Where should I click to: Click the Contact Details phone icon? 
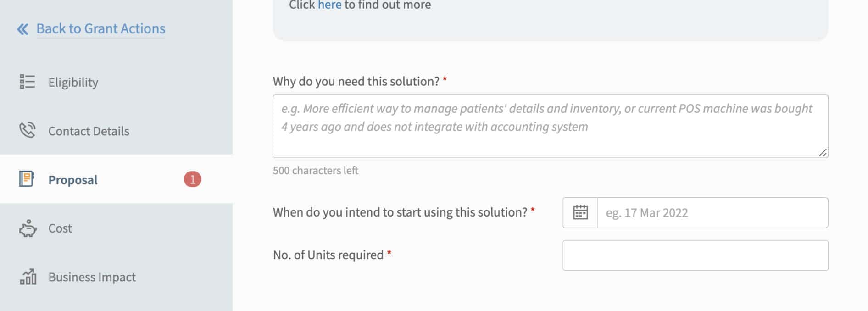tap(27, 130)
